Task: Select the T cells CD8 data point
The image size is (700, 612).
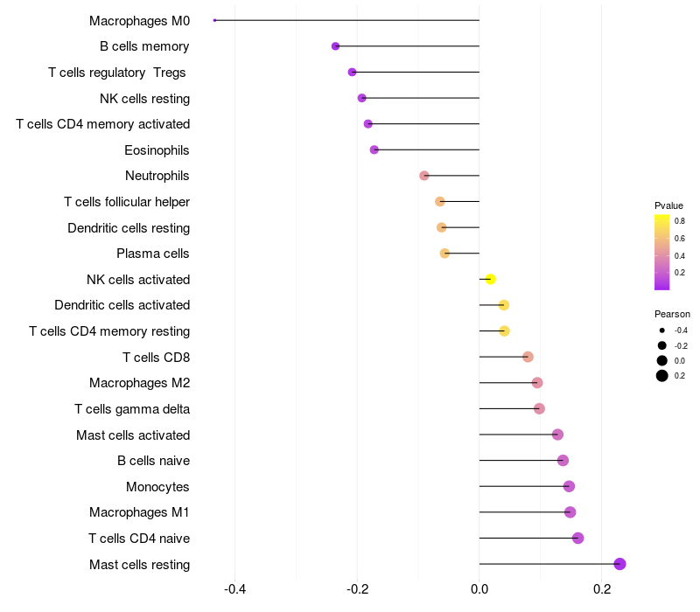Action: (528, 357)
